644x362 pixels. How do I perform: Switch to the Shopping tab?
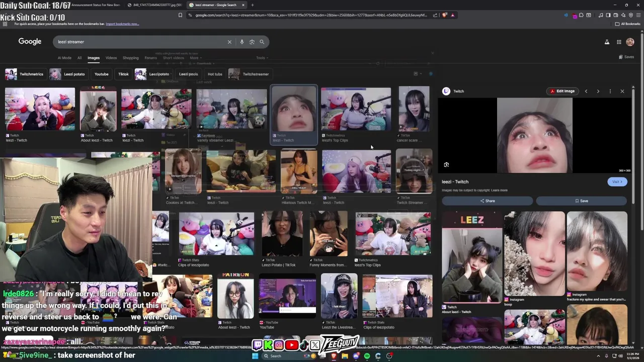point(130,58)
